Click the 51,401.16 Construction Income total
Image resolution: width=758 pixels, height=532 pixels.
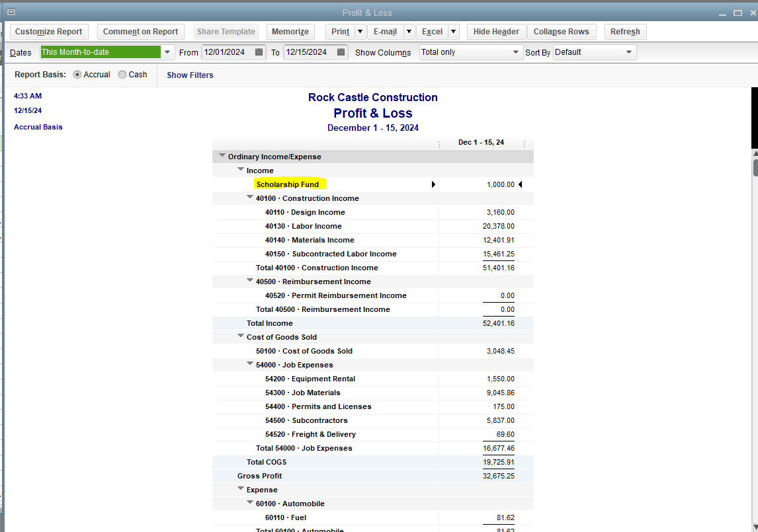click(499, 268)
